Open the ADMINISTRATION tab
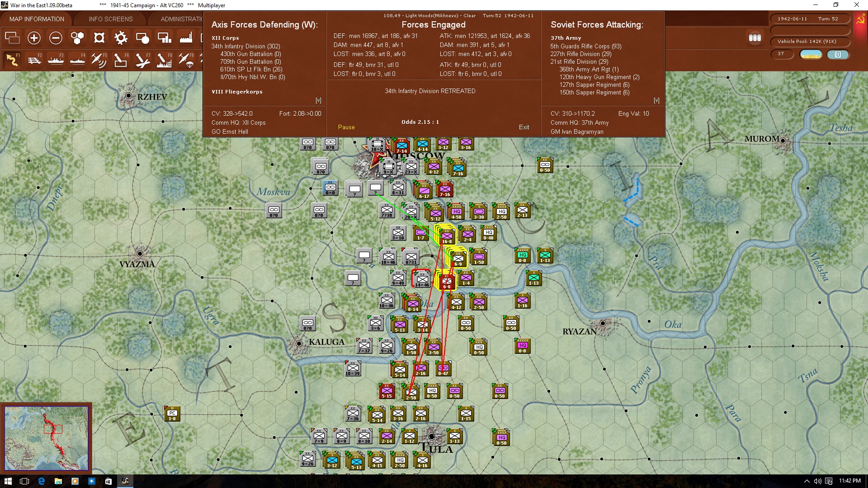 point(182,19)
